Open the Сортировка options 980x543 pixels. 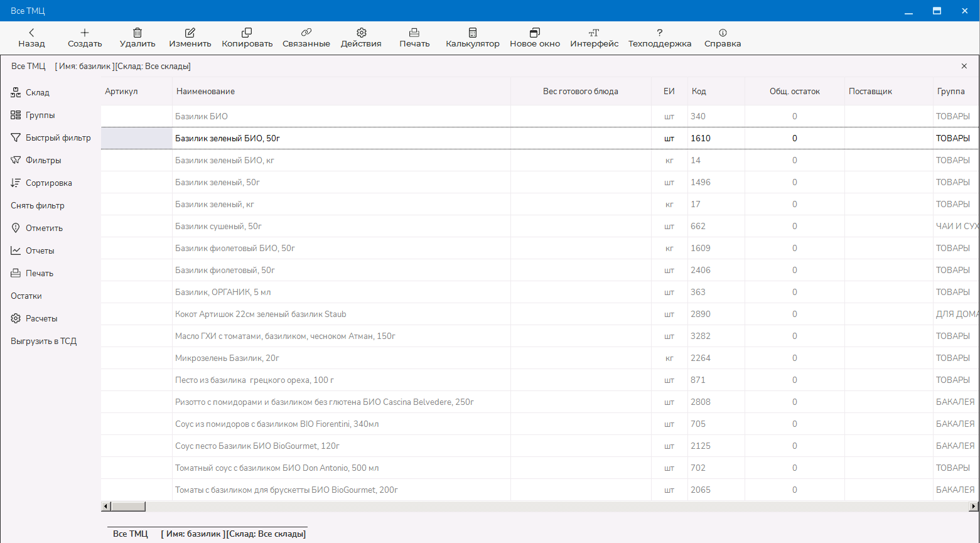coord(41,183)
